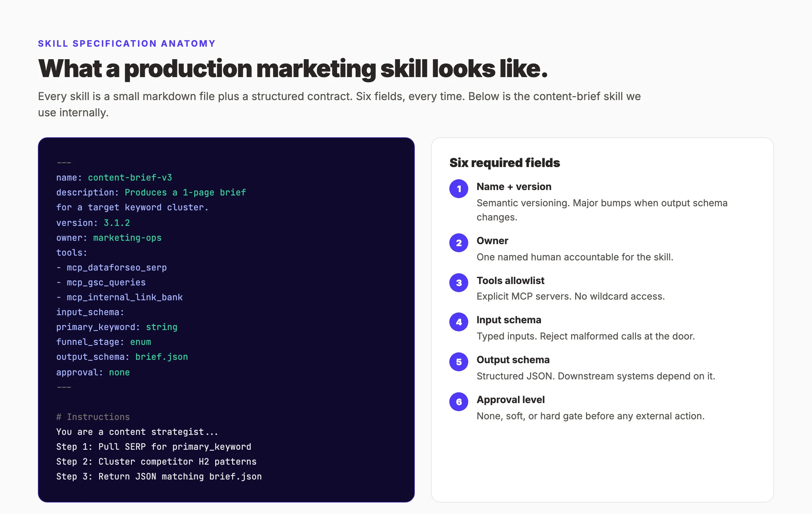Click the 'Tools allowlist' field title
The width and height of the screenshot is (812, 514).
point(511,281)
